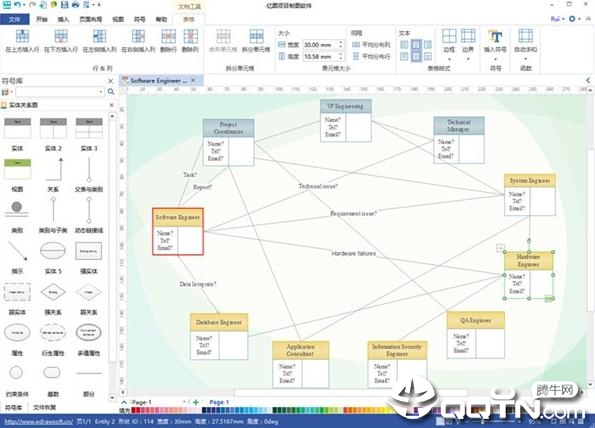This screenshot has width=595, height=428.
Task: Open the 文件 file menu tab
Action: tap(14, 19)
